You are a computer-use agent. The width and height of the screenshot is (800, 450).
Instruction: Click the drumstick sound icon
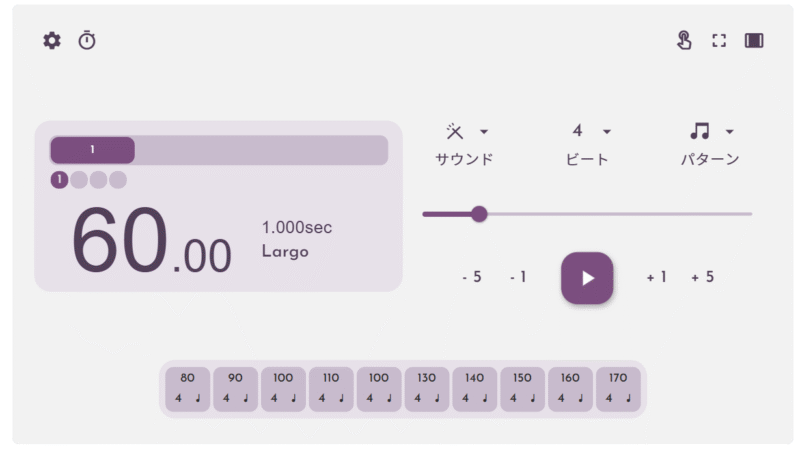point(454,132)
